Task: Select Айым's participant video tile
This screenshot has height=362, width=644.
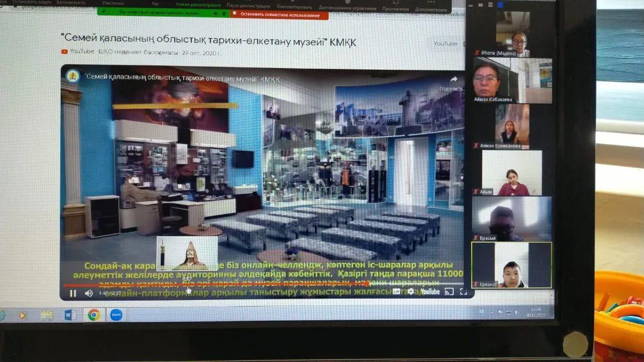Action: coord(512,173)
